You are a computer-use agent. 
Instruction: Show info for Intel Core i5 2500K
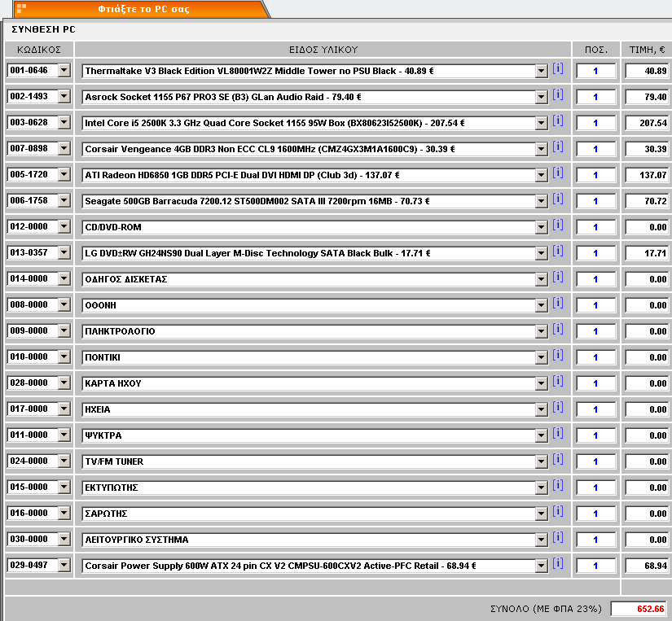coord(558,120)
